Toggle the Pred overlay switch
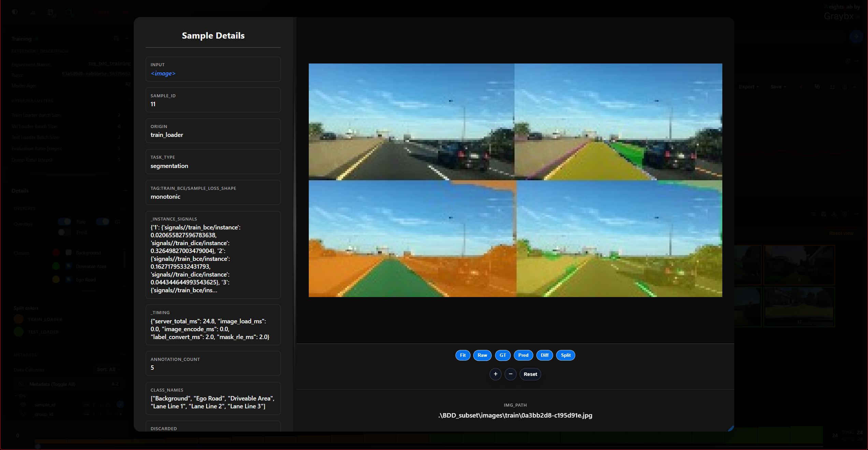868x450 pixels. pyautogui.click(x=64, y=232)
